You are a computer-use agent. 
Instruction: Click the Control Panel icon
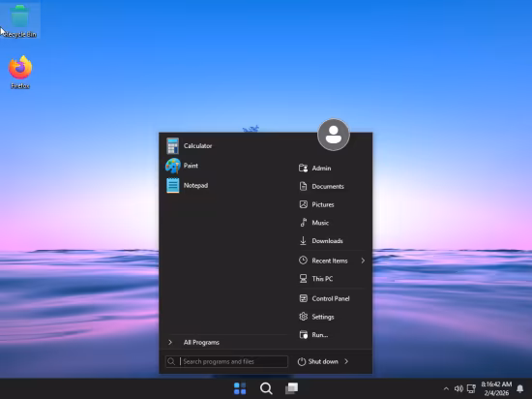point(303,298)
